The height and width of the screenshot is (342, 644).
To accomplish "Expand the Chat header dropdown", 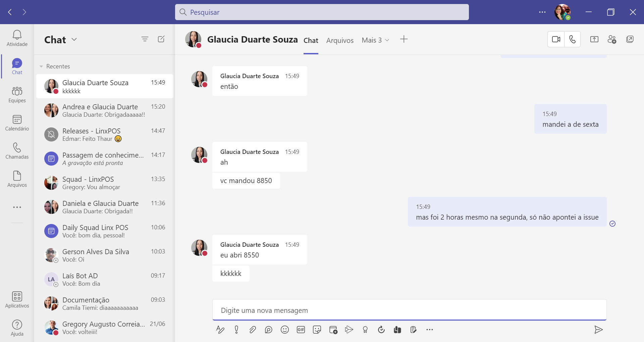I will click(x=74, y=40).
